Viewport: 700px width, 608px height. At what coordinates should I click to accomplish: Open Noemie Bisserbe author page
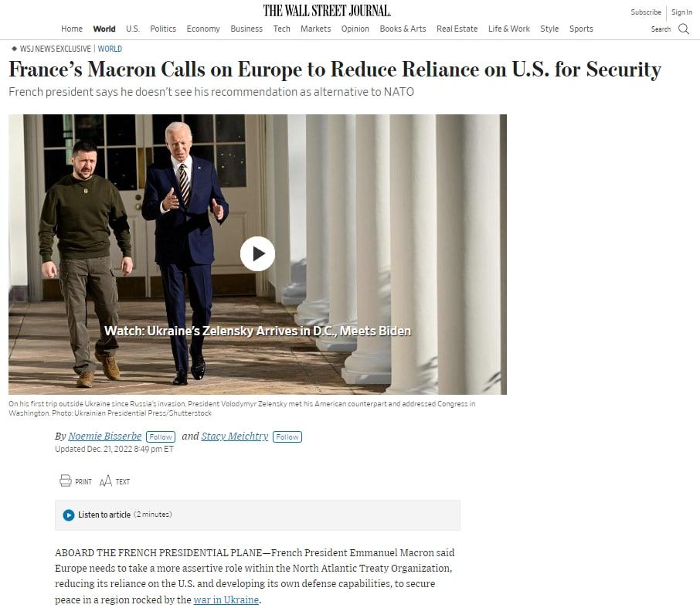(x=105, y=436)
